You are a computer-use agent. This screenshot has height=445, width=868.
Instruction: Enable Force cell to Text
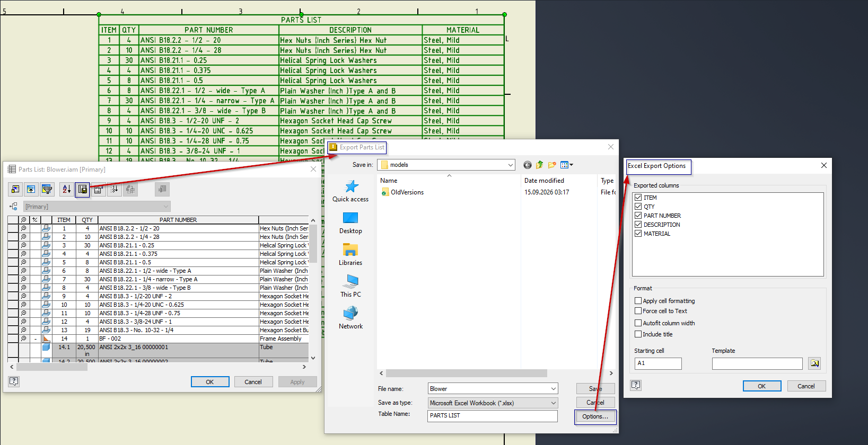click(638, 311)
